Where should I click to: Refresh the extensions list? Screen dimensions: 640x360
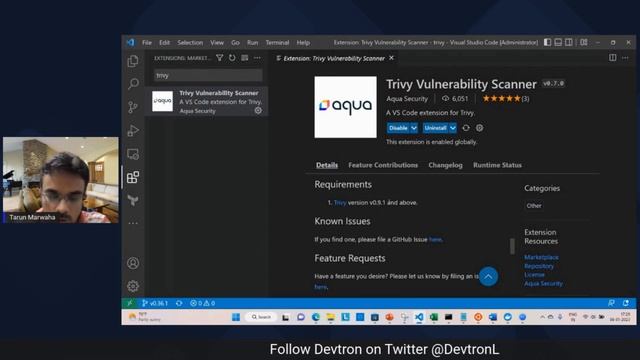[x=232, y=58]
